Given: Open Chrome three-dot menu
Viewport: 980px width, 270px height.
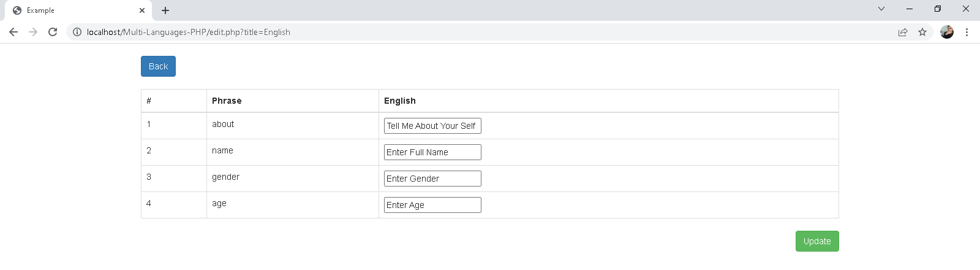Looking at the screenshot, I should click(x=967, y=32).
